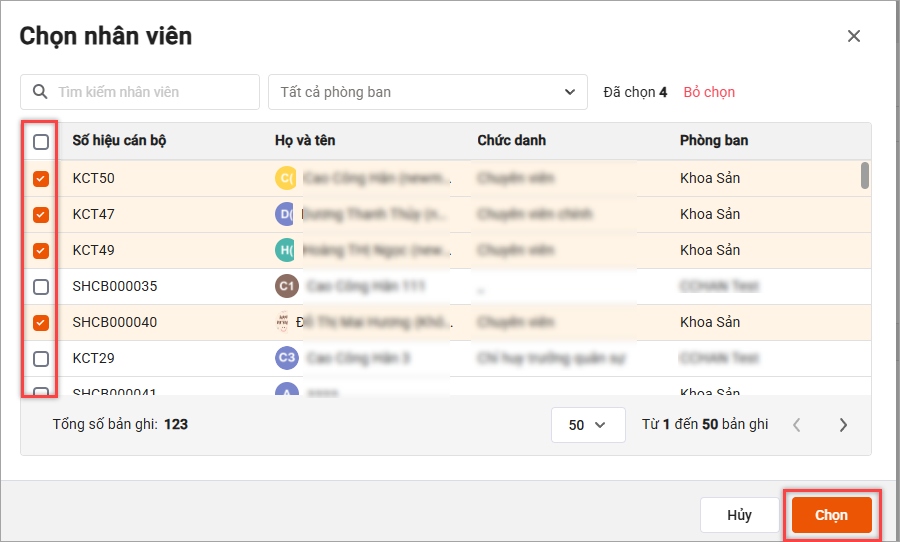
Task: Go to next page of records
Action: click(843, 425)
